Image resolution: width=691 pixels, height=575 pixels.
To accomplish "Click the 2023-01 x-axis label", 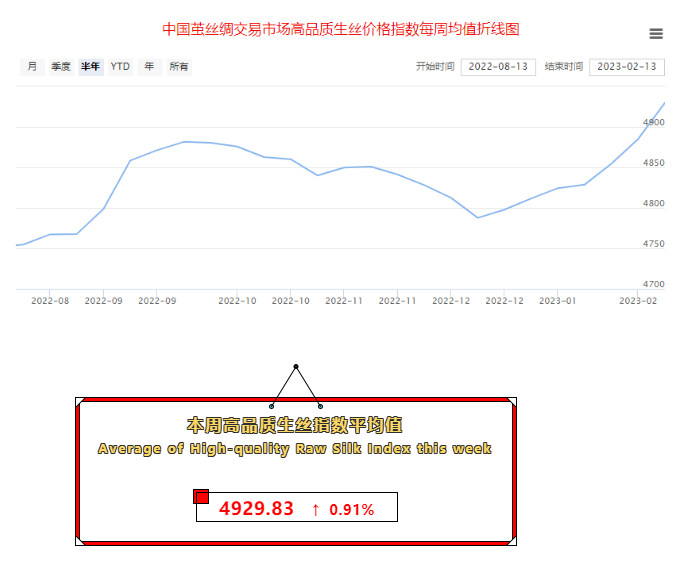I will (x=557, y=300).
